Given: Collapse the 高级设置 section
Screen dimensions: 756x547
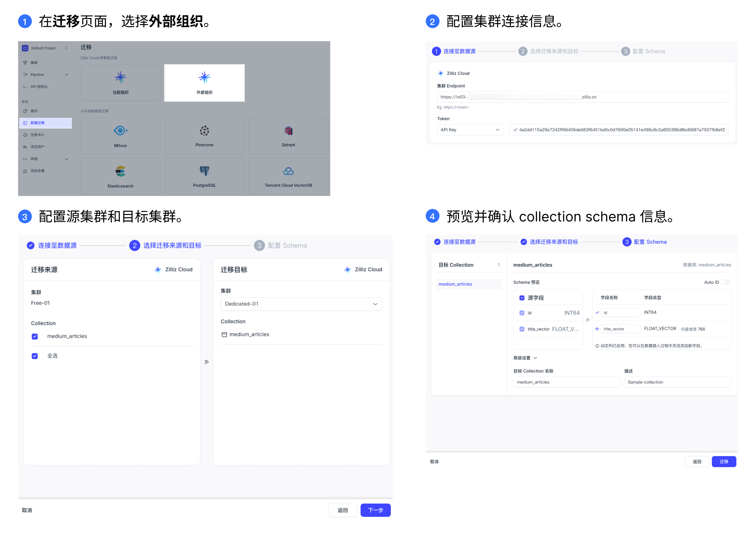Looking at the screenshot, I should point(525,358).
